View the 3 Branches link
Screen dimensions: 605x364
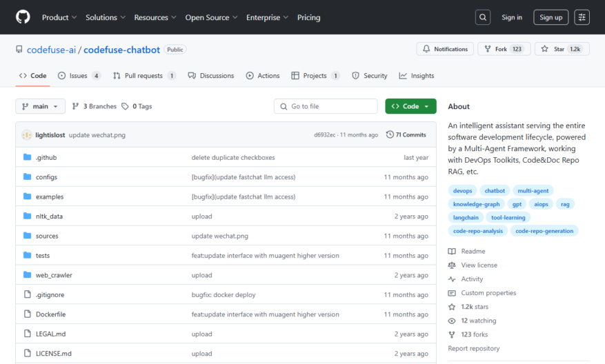point(94,106)
